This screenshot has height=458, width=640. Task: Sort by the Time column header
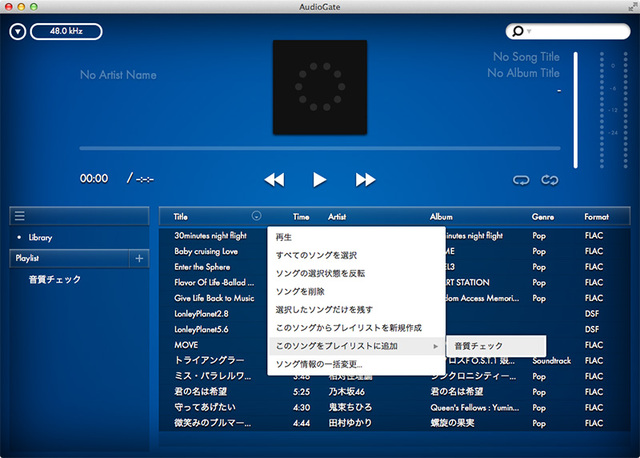(x=301, y=217)
